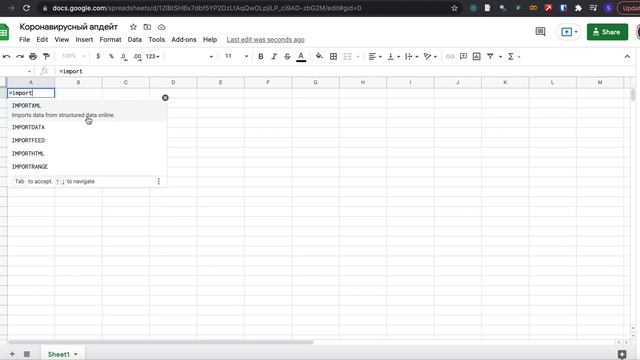Create a filter
The width and height of the screenshot is (640, 360).
[x=490, y=56]
